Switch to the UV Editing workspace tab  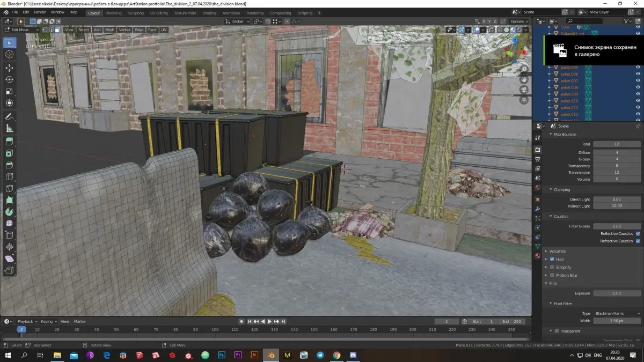point(159,13)
